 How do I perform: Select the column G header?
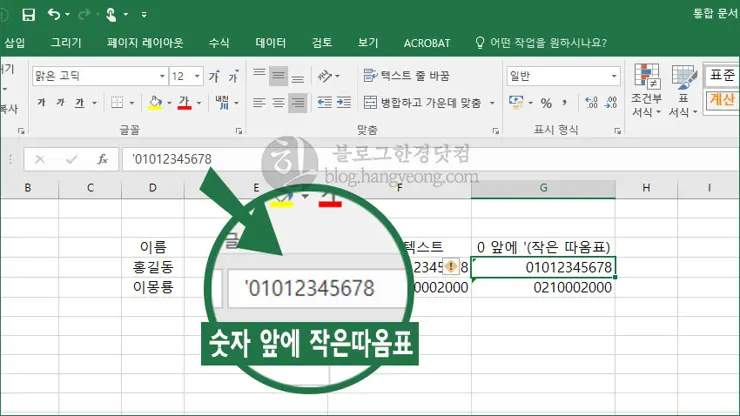pyautogui.click(x=543, y=188)
